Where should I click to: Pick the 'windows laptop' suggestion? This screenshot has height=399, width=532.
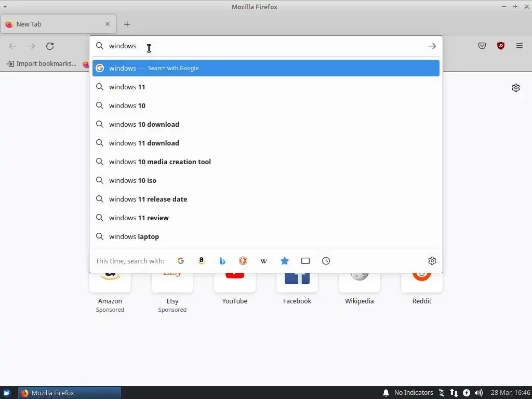pyautogui.click(x=265, y=236)
